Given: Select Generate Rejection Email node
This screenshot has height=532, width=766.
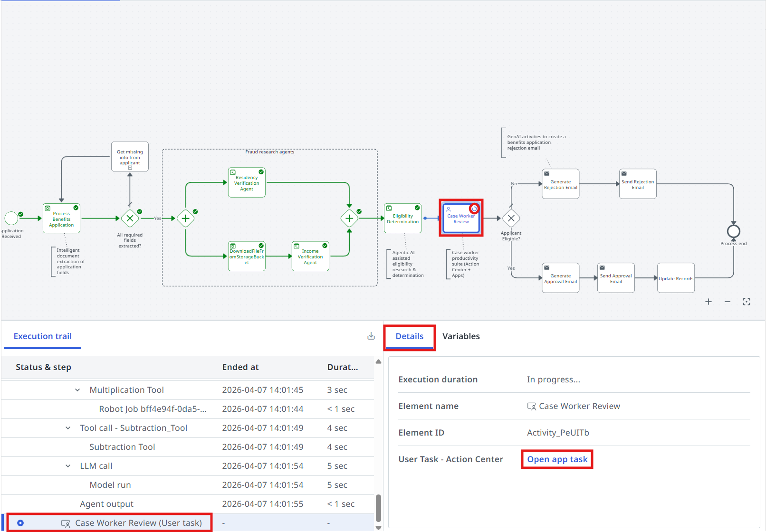Looking at the screenshot, I should (x=561, y=184).
